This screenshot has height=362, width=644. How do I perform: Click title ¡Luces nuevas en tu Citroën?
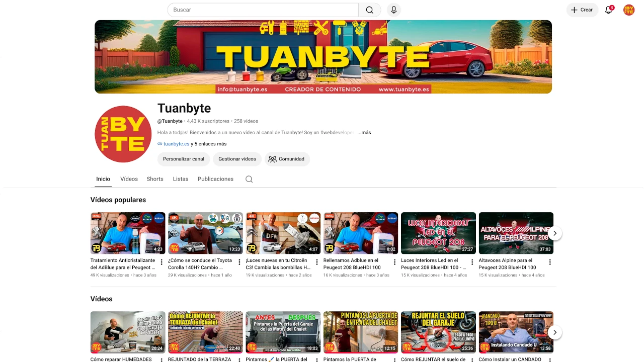278,264
